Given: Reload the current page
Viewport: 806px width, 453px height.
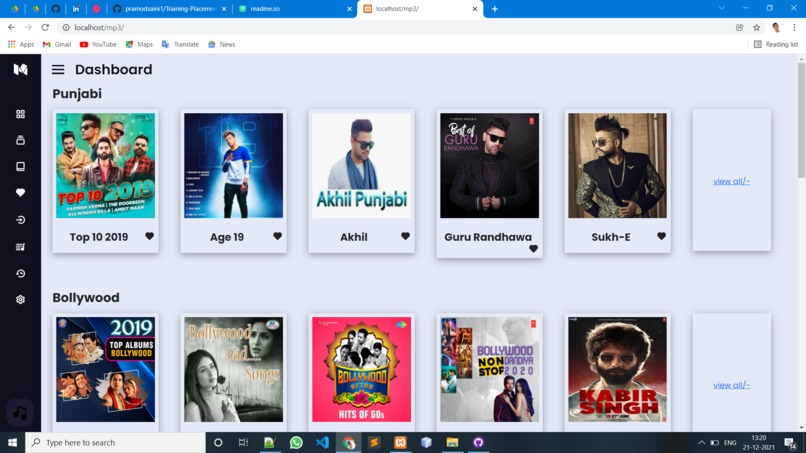Looking at the screenshot, I should click(45, 27).
